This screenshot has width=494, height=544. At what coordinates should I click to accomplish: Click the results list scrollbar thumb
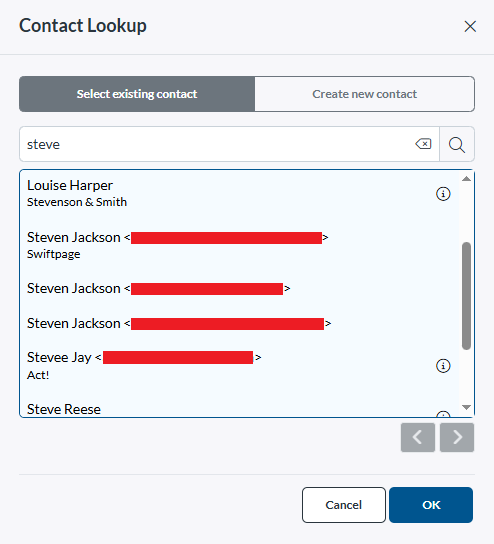[467, 296]
